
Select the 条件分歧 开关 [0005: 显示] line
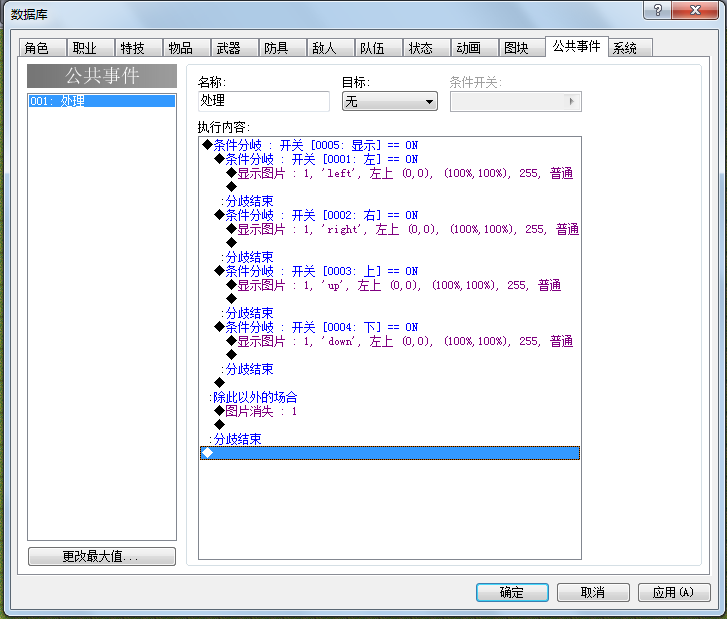(390, 145)
